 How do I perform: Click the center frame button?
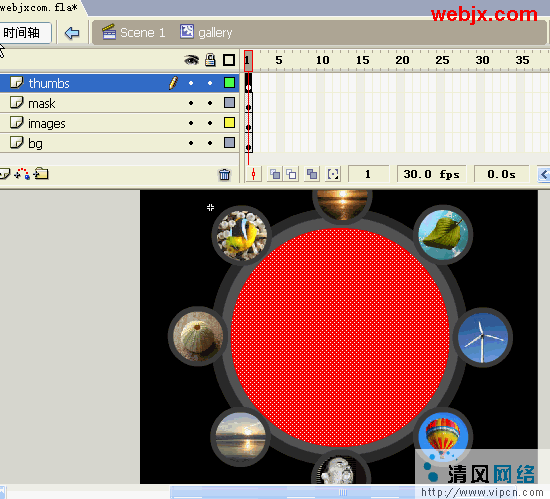(254, 174)
